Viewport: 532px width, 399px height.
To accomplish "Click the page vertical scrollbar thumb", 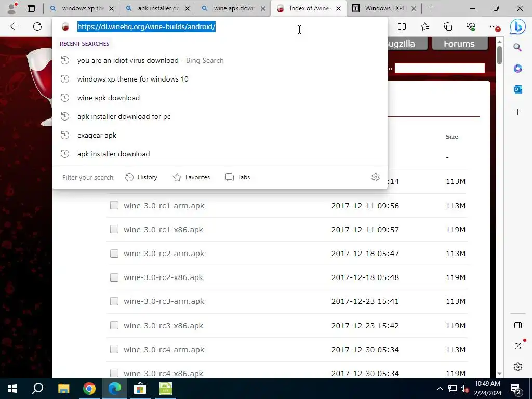I will (499, 54).
